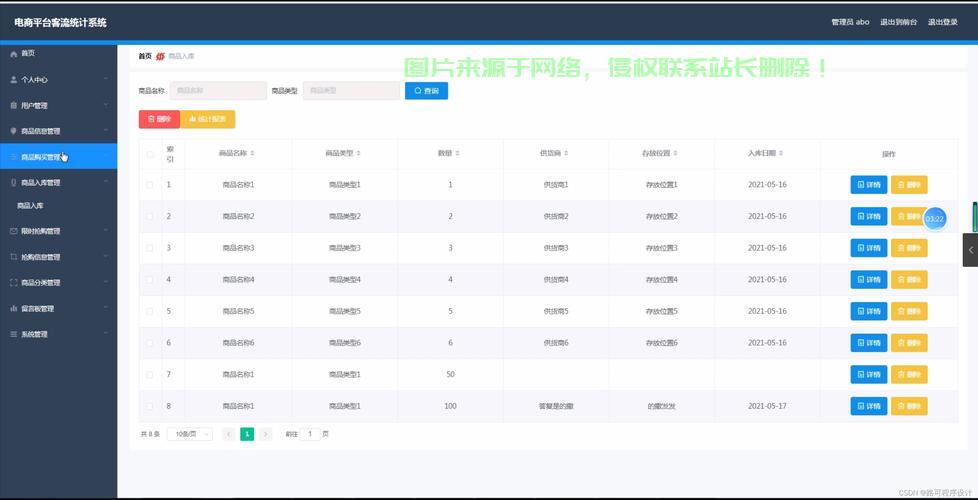978x500 pixels.
Task: Click the red 删除 button above table
Action: click(x=159, y=119)
